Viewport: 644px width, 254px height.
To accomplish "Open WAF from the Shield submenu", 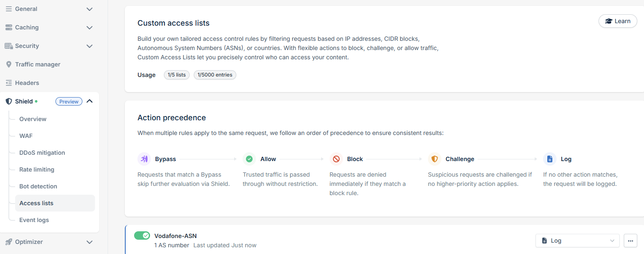I will coord(25,135).
